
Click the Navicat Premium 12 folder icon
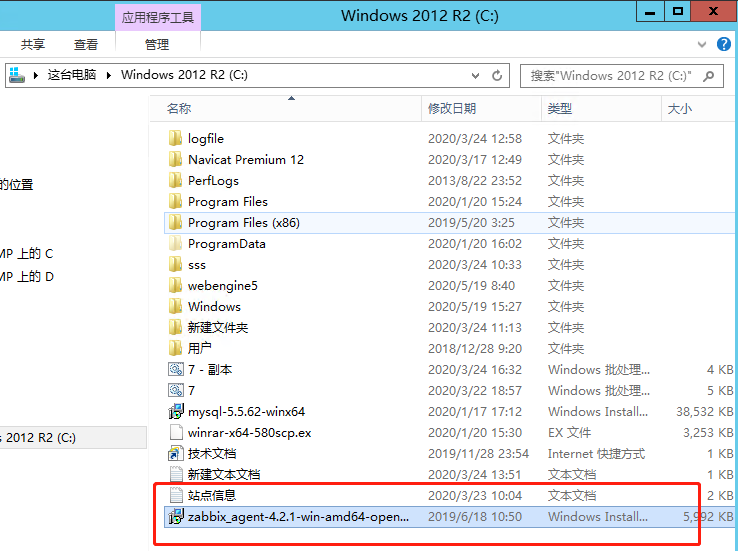click(x=176, y=160)
